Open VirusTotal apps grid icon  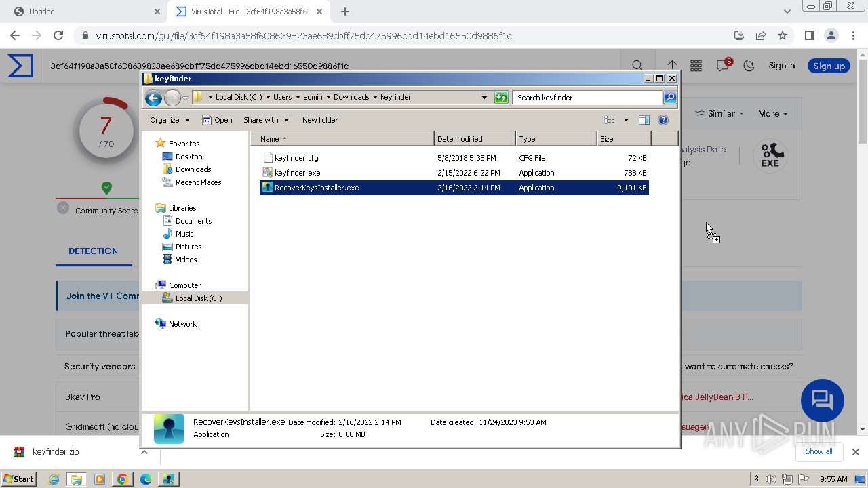(696, 66)
